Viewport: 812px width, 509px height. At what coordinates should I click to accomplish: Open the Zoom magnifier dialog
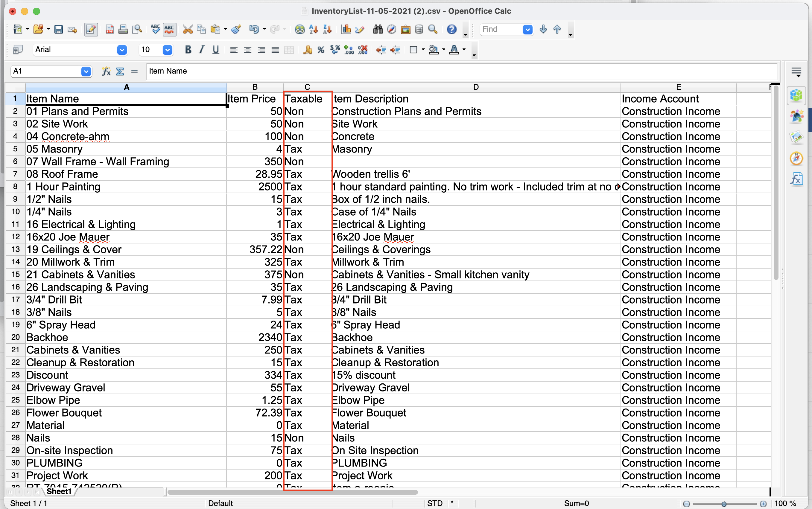coord(433,30)
